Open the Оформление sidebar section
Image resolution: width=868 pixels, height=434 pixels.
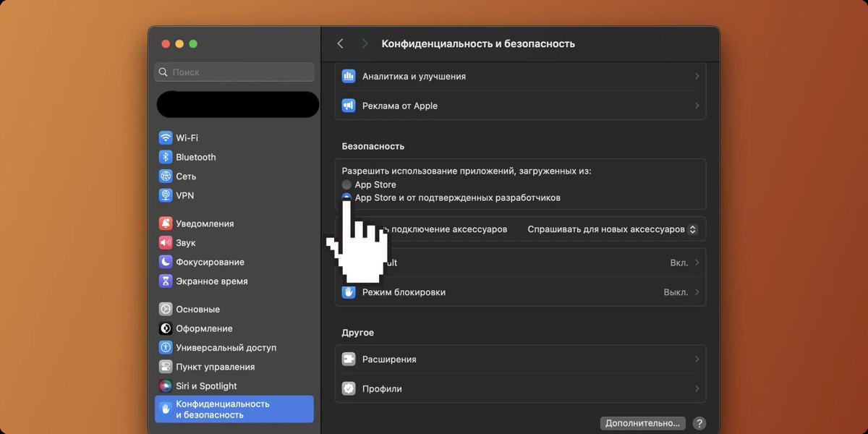tap(234, 328)
